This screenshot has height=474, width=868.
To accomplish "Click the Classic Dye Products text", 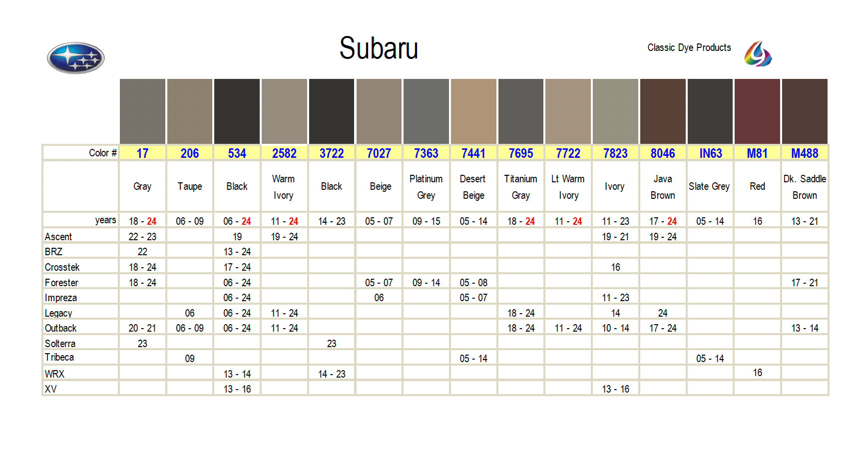I will tap(689, 48).
